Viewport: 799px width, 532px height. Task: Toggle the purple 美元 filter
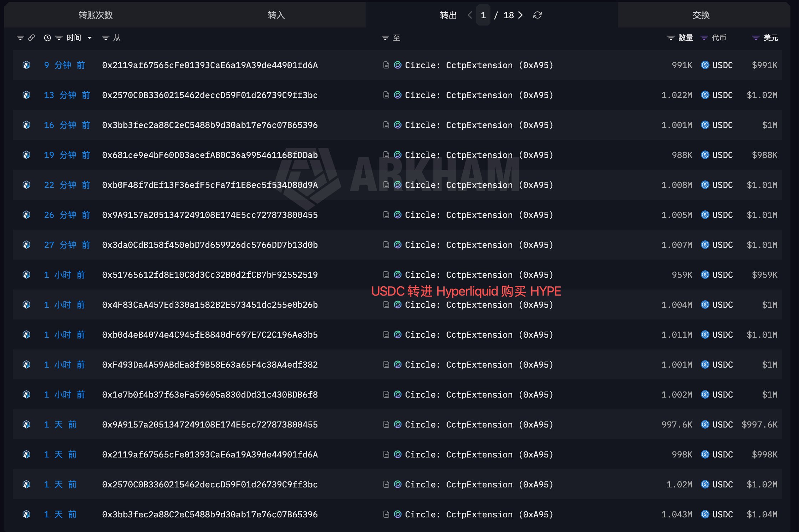click(755, 38)
